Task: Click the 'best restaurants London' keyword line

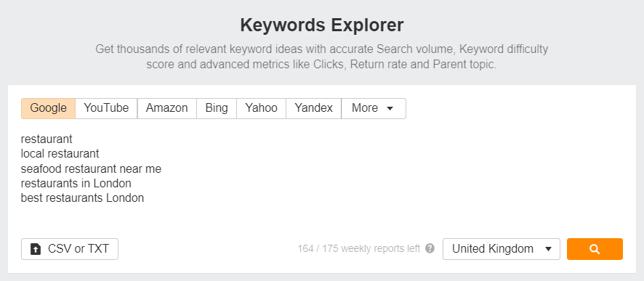Action: click(x=83, y=198)
